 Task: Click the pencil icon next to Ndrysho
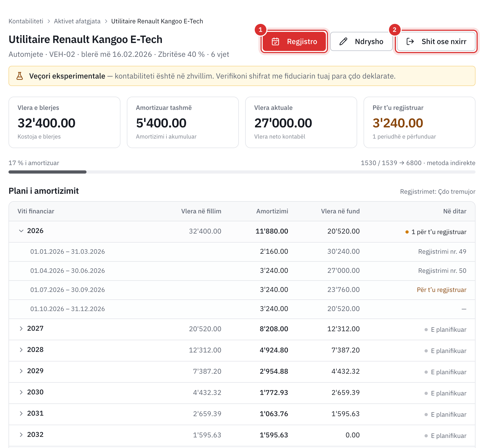pyautogui.click(x=343, y=41)
